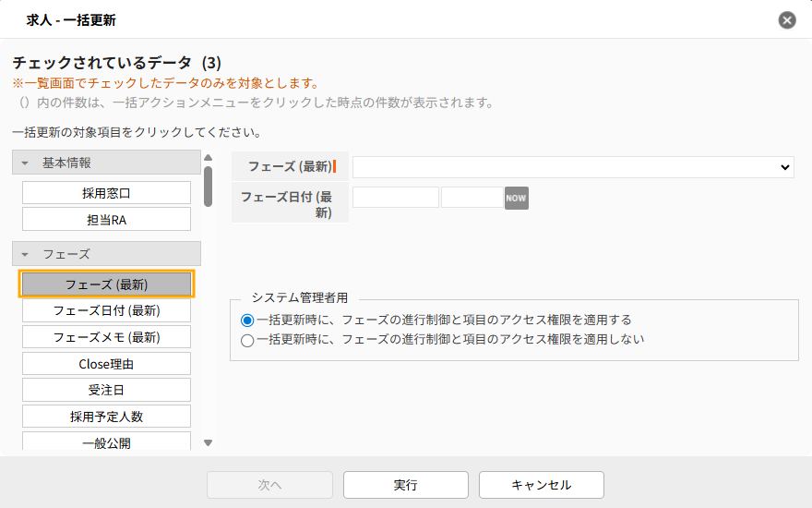Select radio option to not apply access control
812x508 pixels.
click(x=247, y=340)
